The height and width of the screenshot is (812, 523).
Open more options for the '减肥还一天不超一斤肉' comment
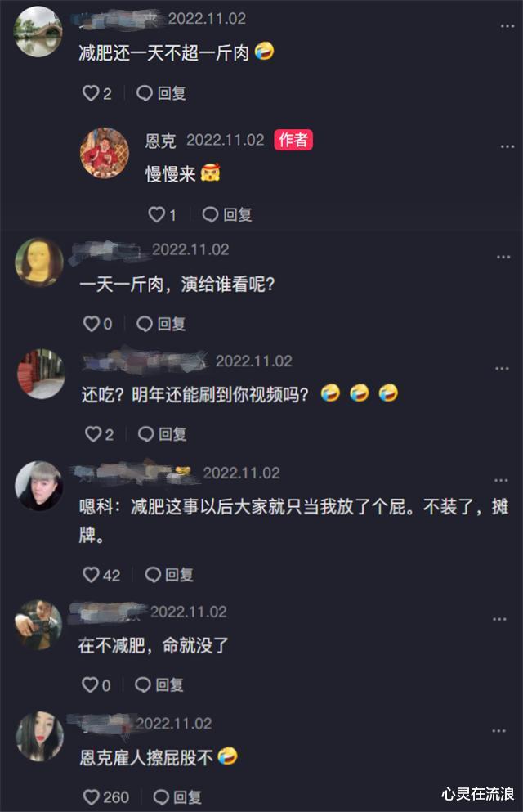507,26
